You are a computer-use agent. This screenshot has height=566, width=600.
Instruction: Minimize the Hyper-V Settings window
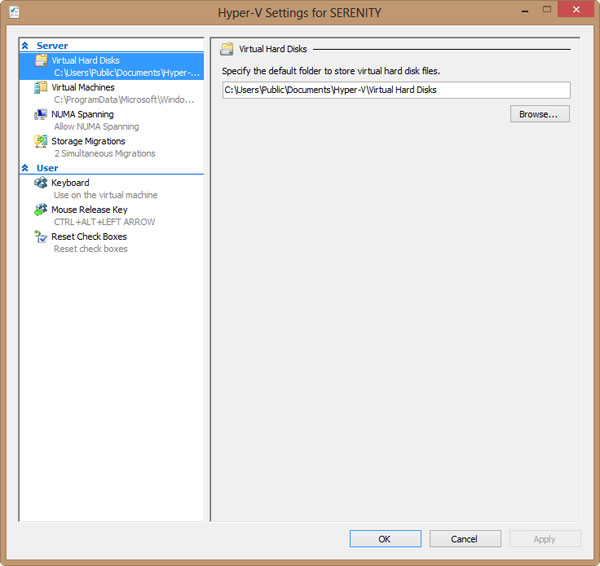coord(525,10)
